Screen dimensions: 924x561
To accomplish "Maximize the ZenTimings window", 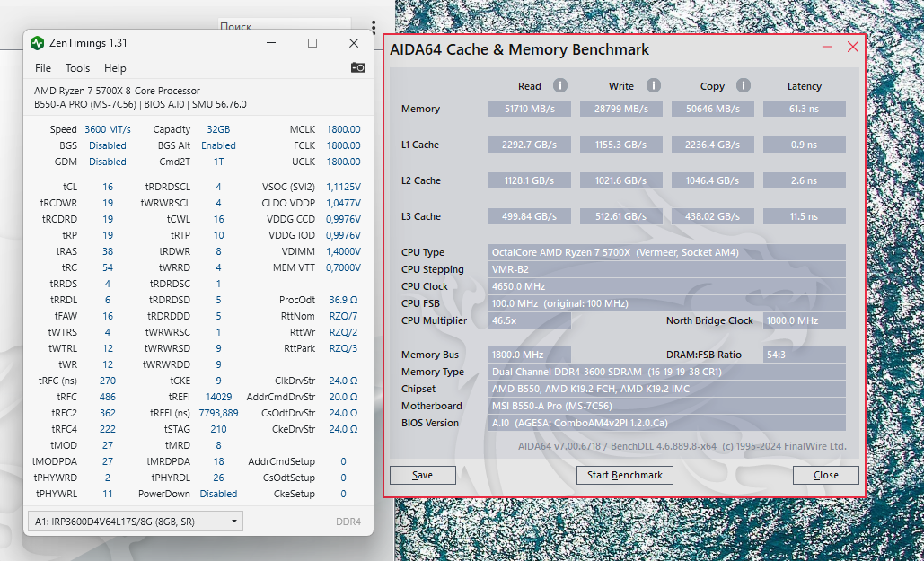I will point(312,43).
